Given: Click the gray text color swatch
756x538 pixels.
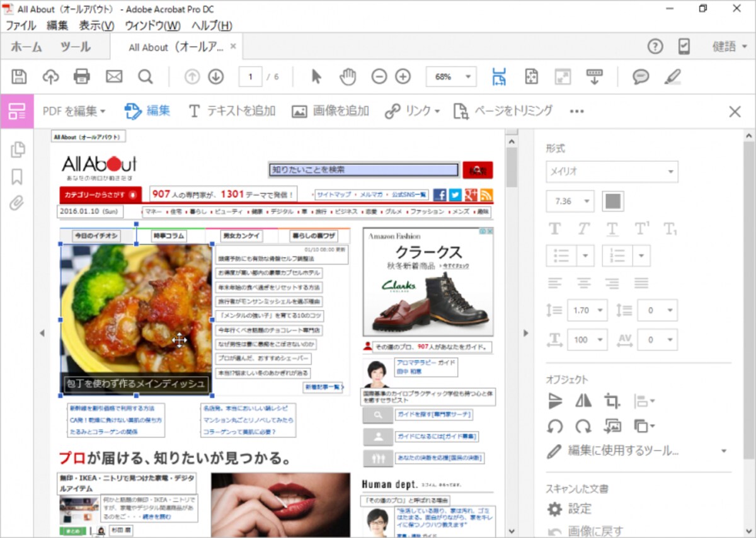Looking at the screenshot, I should click(613, 202).
